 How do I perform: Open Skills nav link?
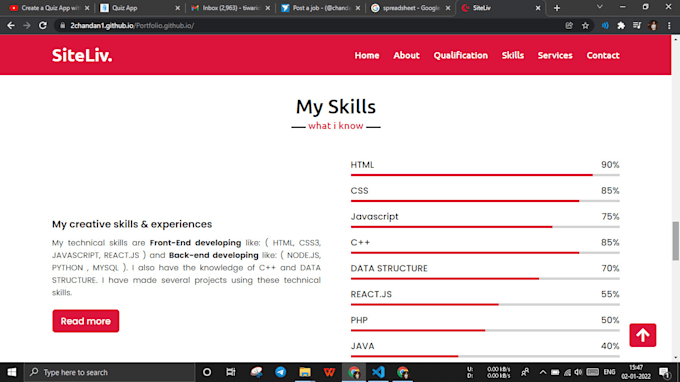click(x=513, y=56)
